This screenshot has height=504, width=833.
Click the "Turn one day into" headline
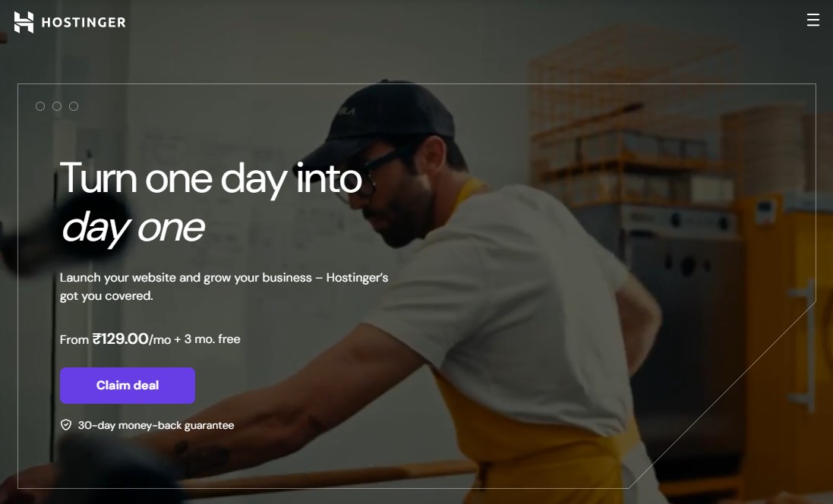[210, 178]
